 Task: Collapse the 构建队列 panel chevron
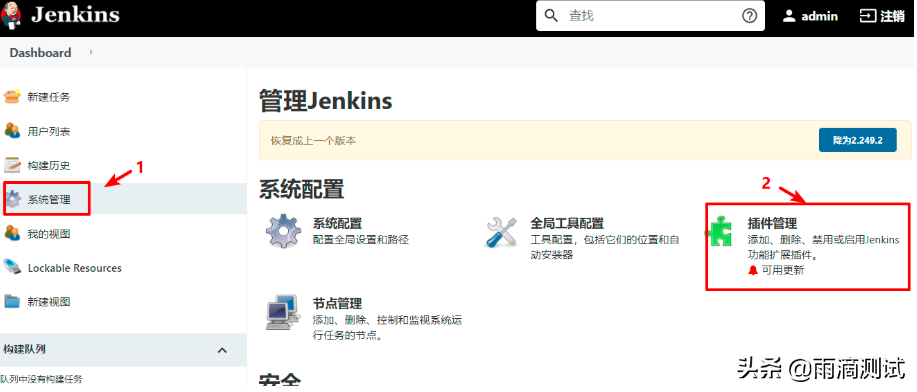pos(222,350)
